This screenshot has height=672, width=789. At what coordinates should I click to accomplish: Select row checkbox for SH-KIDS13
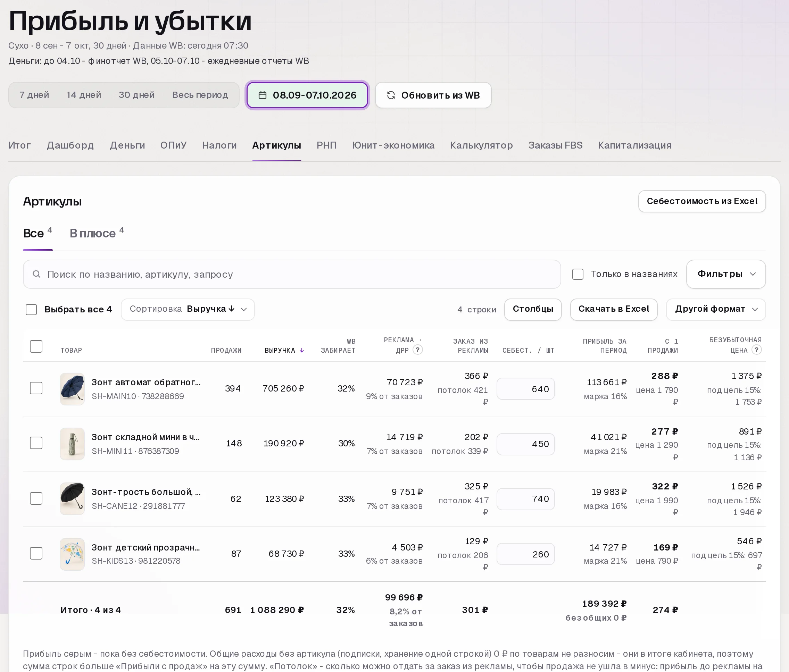point(36,553)
